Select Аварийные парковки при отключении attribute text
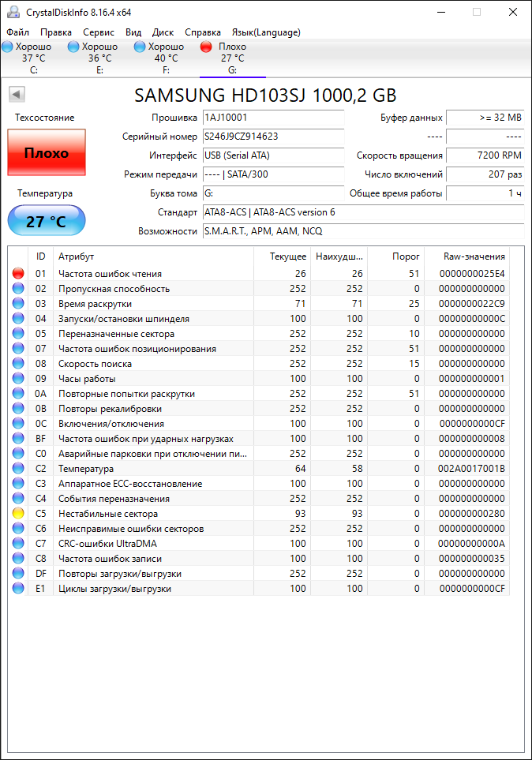Screen dimensions: 532x760 pyautogui.click(x=153, y=453)
